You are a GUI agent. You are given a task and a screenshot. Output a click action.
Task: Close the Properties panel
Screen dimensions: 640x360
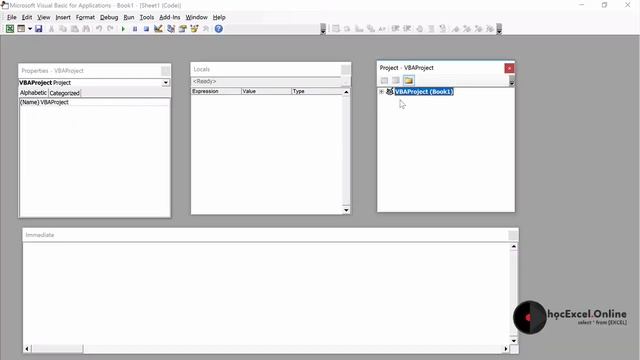tap(165, 71)
